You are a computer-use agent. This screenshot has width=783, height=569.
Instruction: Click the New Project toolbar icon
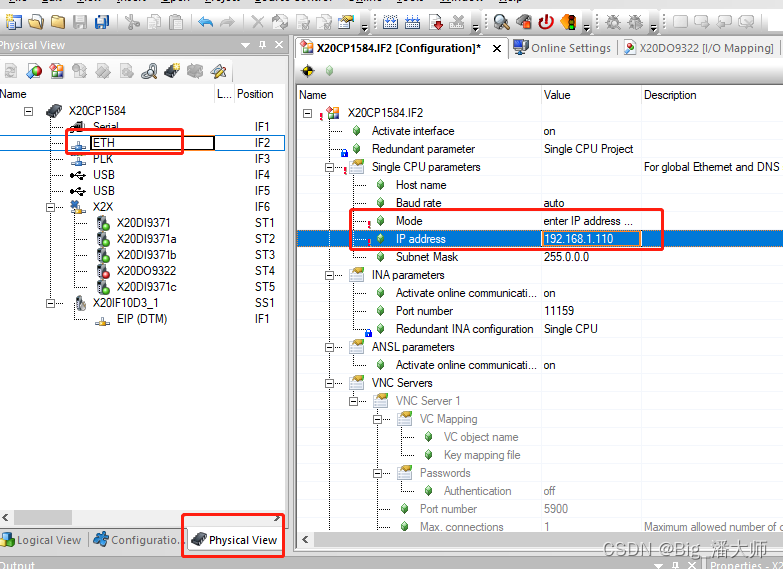click(x=13, y=22)
